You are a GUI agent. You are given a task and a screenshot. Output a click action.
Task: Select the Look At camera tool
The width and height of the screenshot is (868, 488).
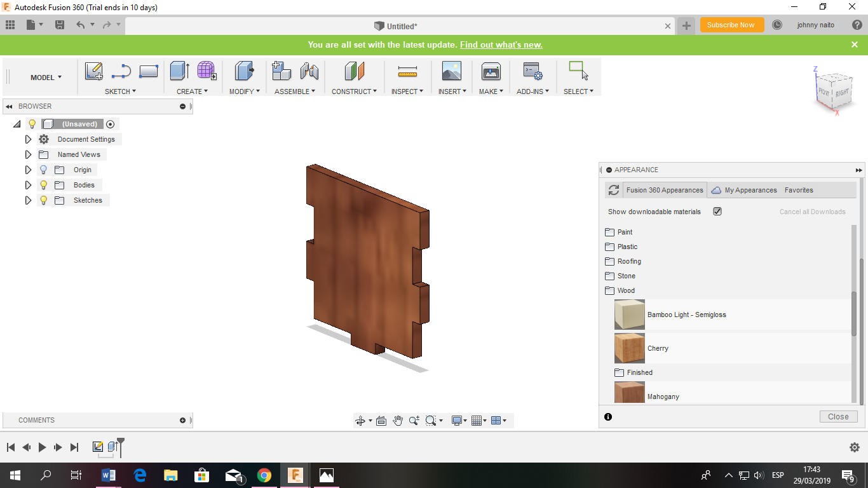(x=381, y=420)
